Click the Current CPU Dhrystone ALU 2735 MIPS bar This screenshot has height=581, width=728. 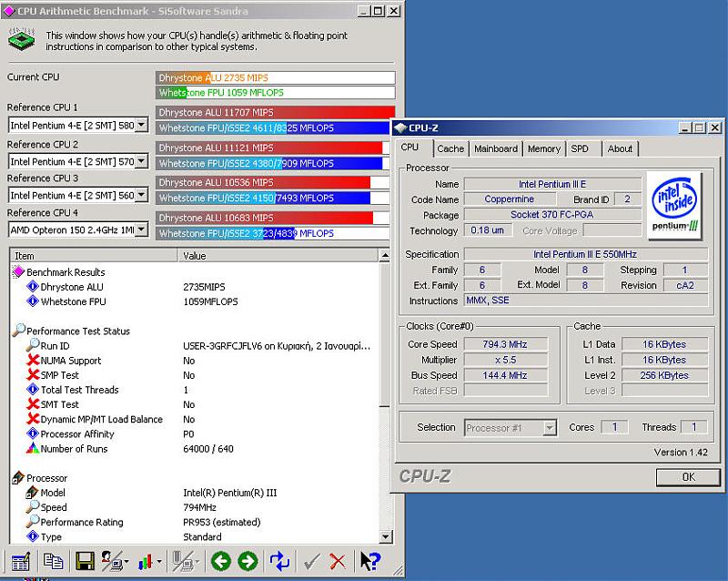[x=276, y=77]
